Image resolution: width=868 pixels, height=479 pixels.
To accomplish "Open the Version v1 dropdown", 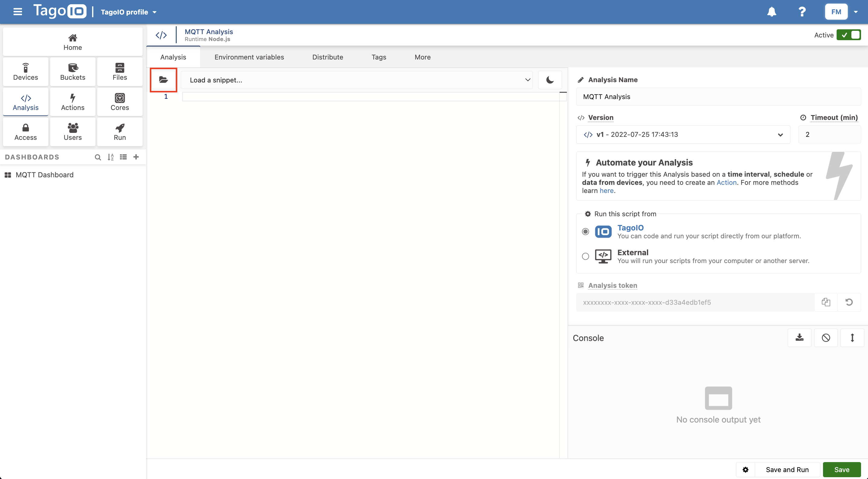I will click(683, 134).
